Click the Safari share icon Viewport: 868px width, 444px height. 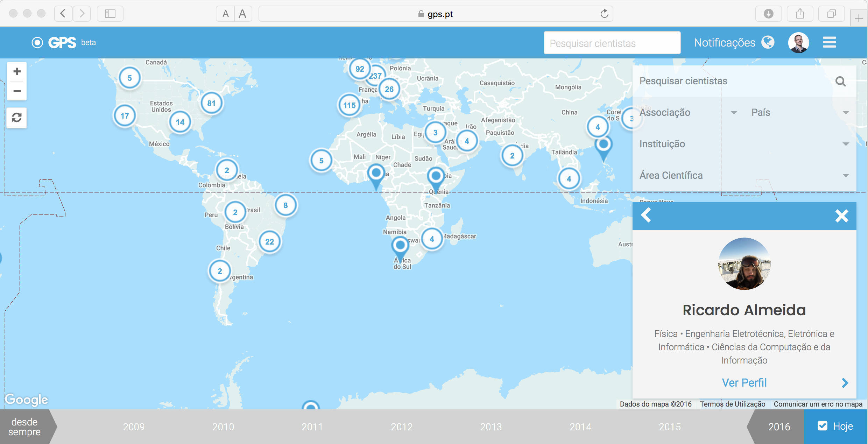[x=800, y=14]
